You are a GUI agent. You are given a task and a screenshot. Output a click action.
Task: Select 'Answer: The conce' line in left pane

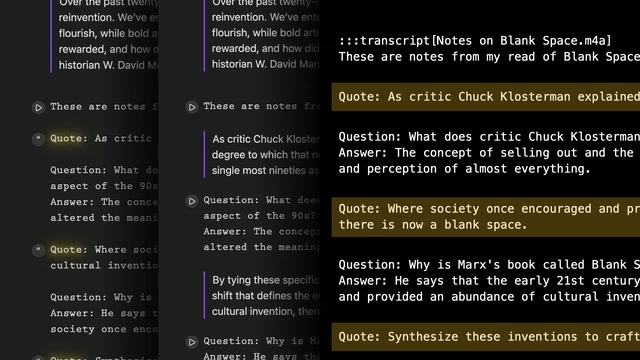pyautogui.click(x=104, y=202)
